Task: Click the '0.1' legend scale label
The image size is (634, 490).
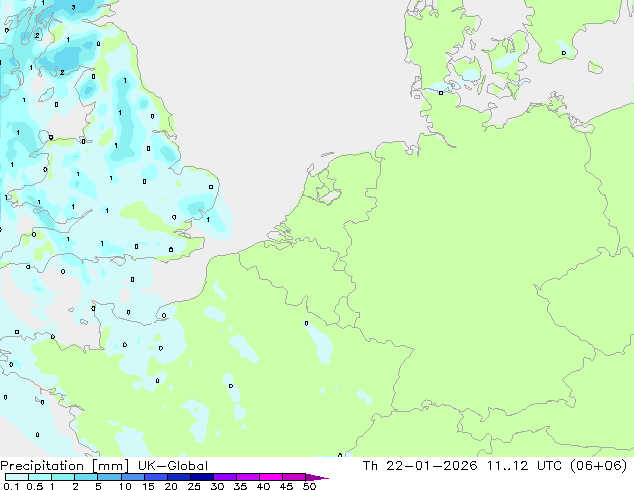Action: point(11,486)
